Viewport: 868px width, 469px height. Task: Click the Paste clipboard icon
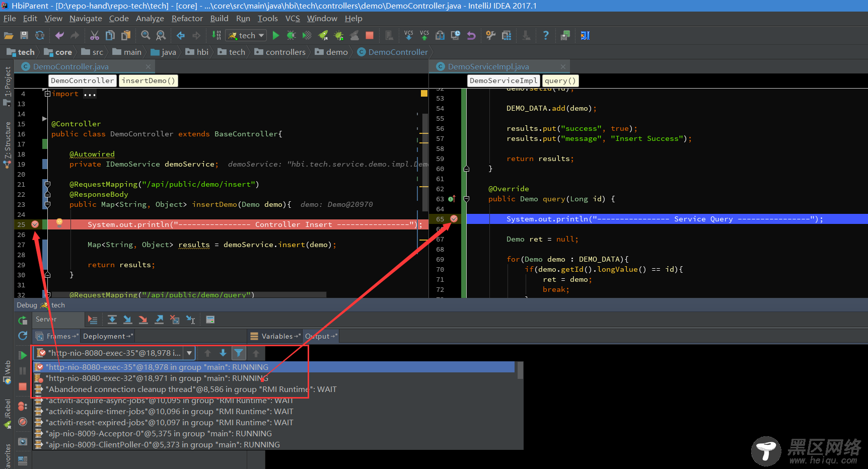coord(126,35)
